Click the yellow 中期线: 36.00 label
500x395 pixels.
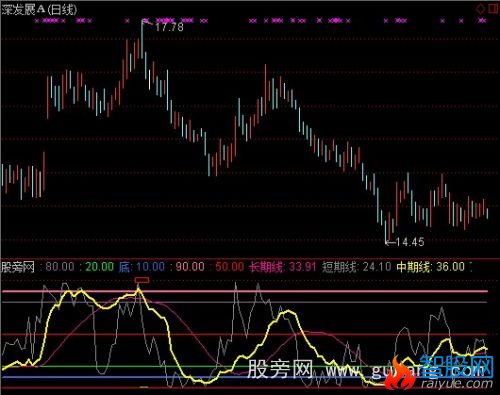click(x=430, y=267)
